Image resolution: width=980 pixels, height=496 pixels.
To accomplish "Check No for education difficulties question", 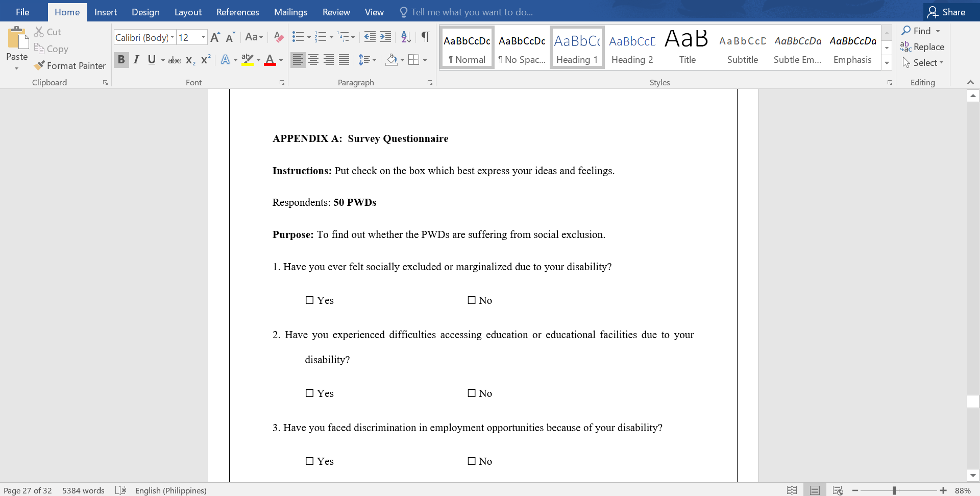I will [x=472, y=393].
